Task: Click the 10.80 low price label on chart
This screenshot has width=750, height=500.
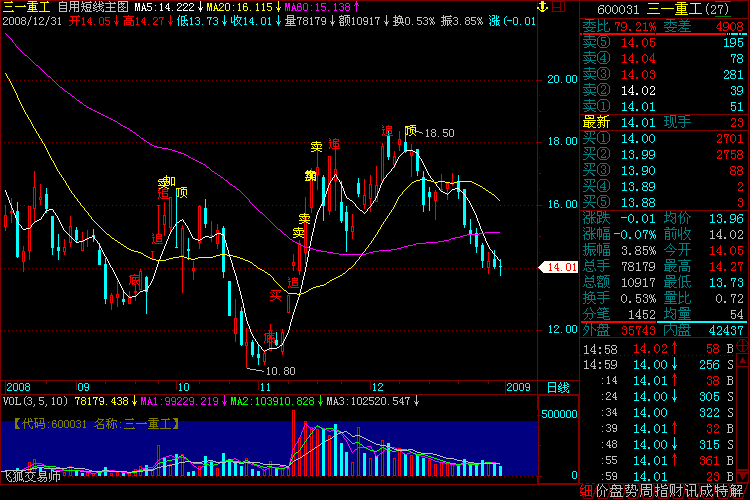Action: coord(280,371)
